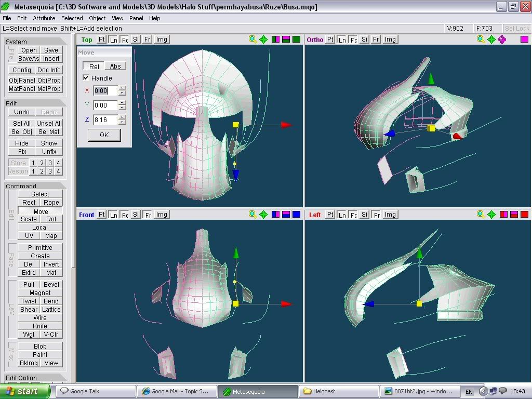Click the yellow center handle in Ortho view
532x399 pixels.
coord(431,128)
